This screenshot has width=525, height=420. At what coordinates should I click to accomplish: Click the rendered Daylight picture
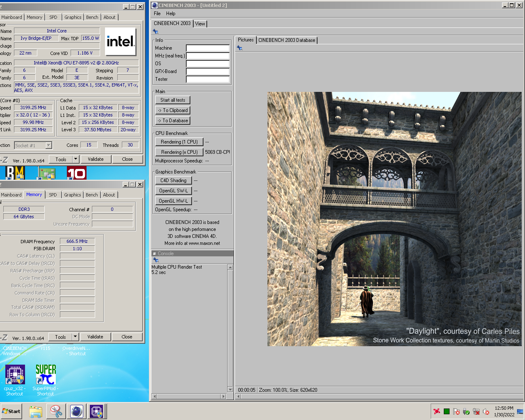pyautogui.click(x=394, y=219)
